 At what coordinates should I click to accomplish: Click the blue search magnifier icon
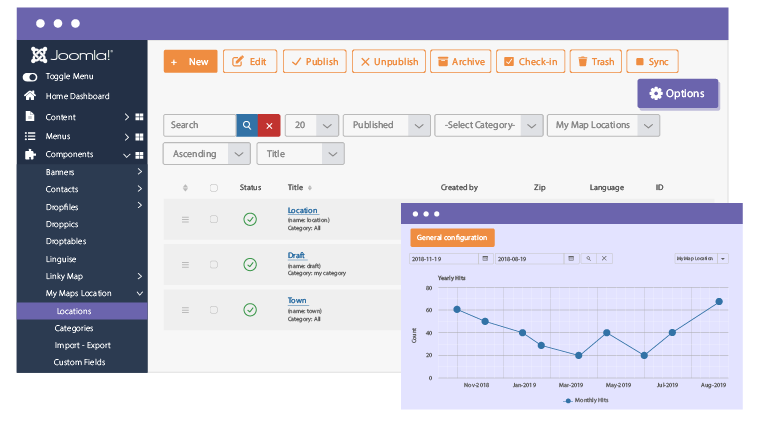pos(246,125)
